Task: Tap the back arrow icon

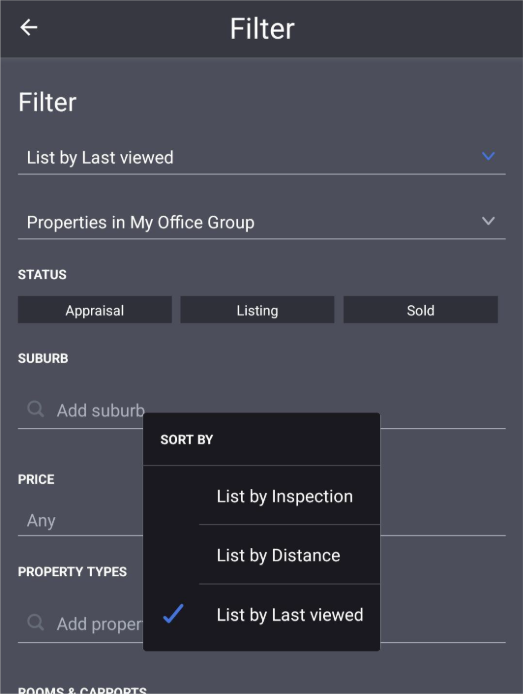Action: tap(29, 27)
